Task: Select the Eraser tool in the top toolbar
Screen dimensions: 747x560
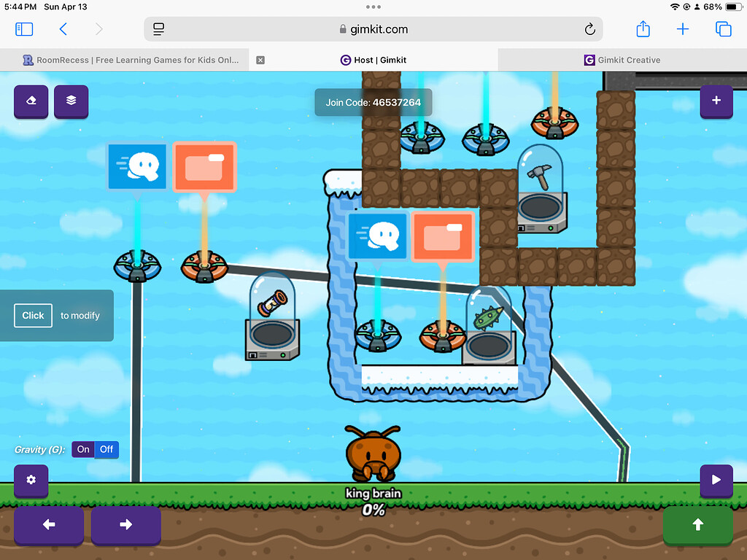Action: (31, 101)
